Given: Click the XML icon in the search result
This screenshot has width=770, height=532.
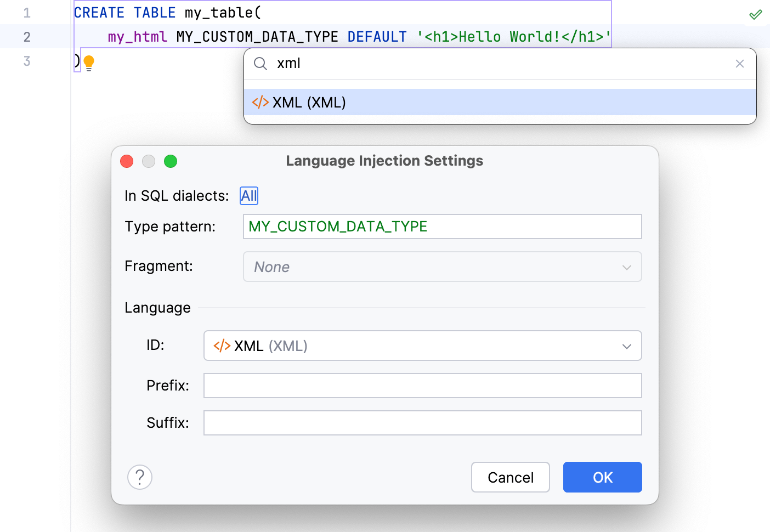Looking at the screenshot, I should tap(260, 103).
